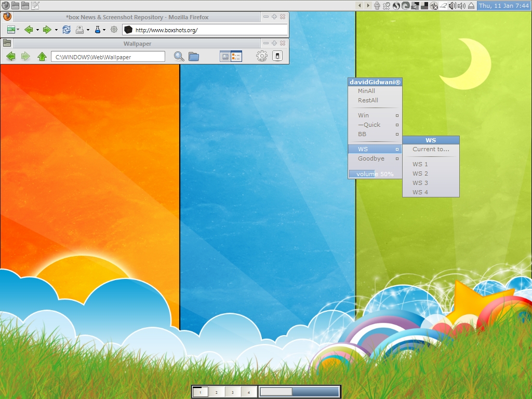Select WS 3 in the submenu
Image resolution: width=532 pixels, height=399 pixels.
[x=431, y=183]
